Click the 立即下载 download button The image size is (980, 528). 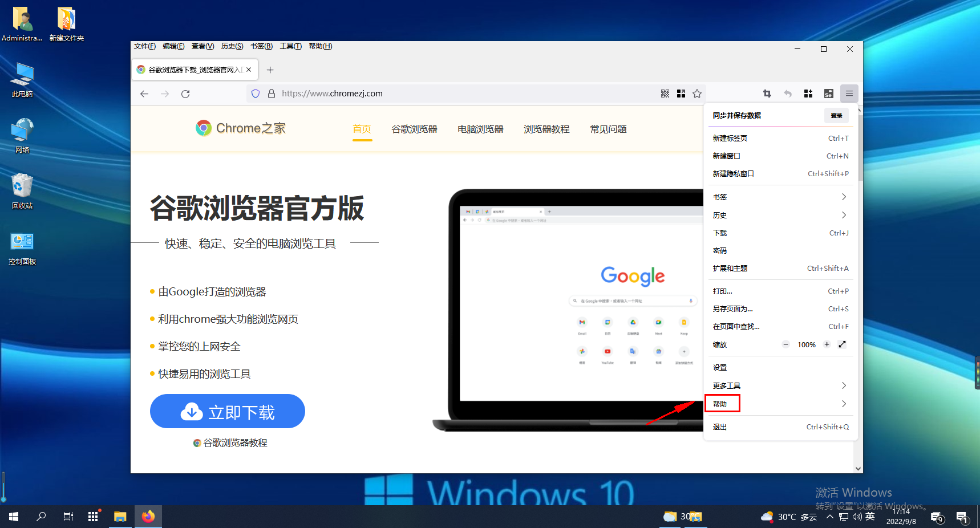point(227,411)
